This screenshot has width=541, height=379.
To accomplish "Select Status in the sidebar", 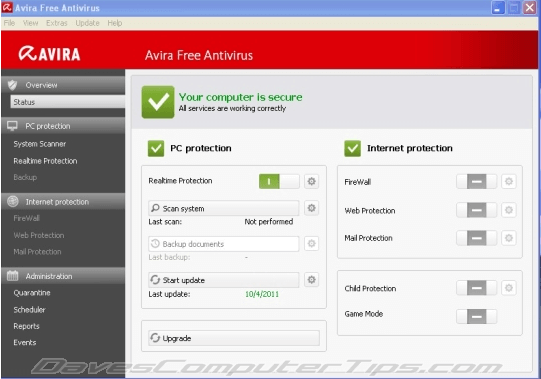I will click(x=68, y=102).
